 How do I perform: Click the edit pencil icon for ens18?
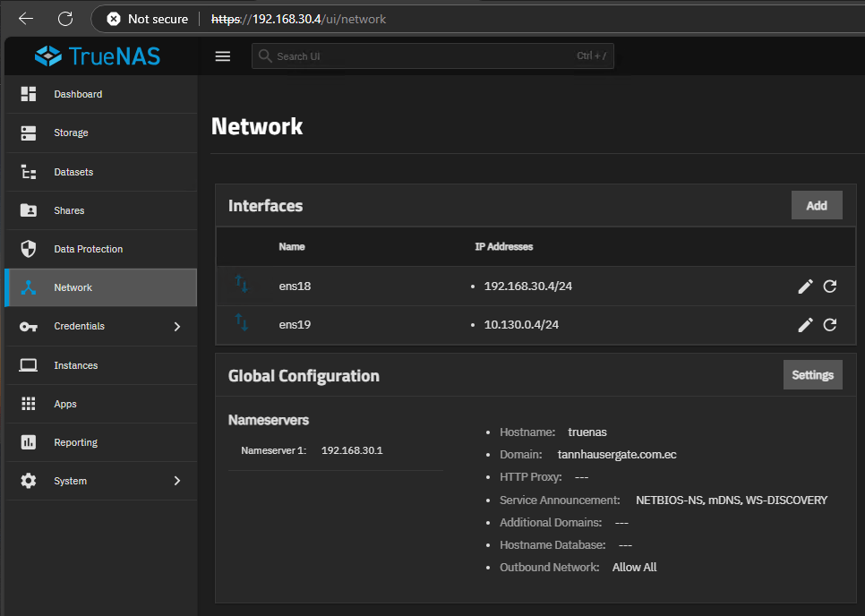[805, 287]
